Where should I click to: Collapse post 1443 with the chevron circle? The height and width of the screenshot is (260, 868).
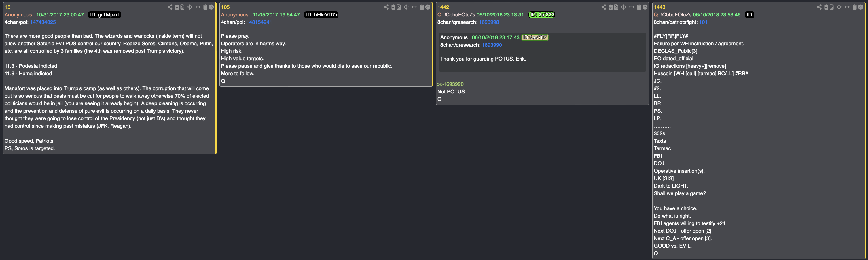coord(861,7)
